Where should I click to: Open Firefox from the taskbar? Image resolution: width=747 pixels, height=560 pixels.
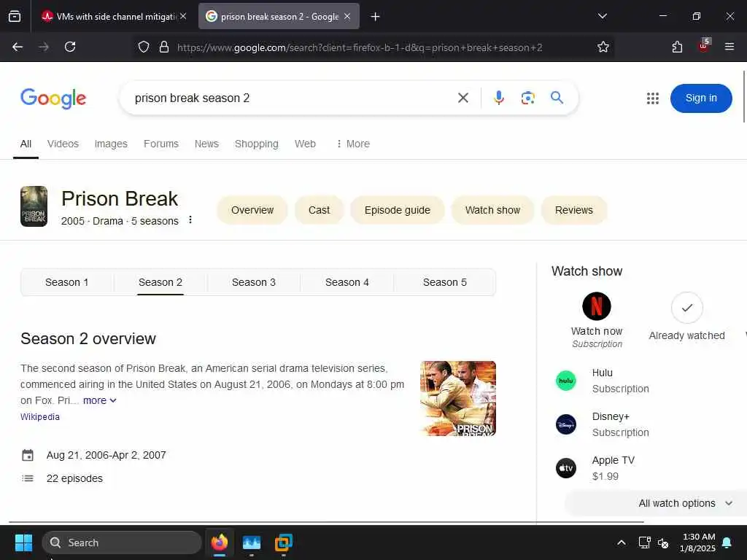click(219, 542)
